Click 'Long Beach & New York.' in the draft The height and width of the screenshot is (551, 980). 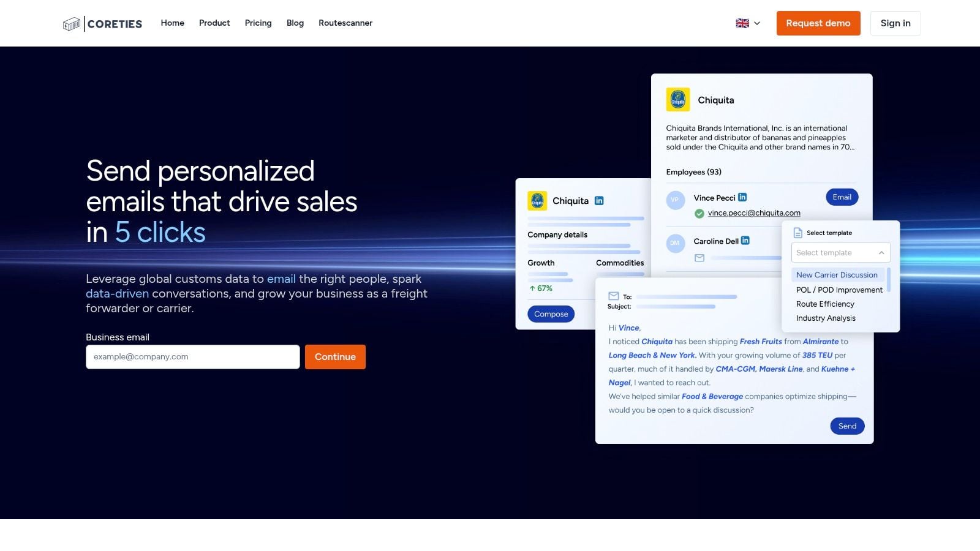pos(652,355)
